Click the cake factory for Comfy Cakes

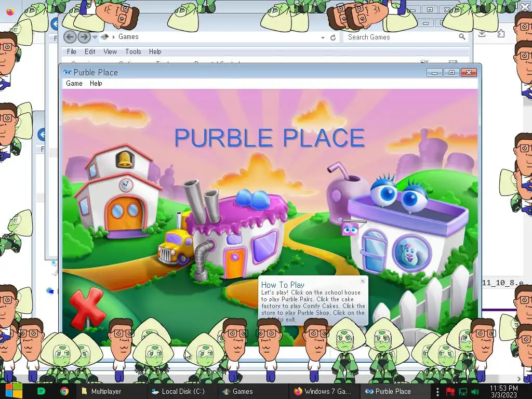(237, 234)
